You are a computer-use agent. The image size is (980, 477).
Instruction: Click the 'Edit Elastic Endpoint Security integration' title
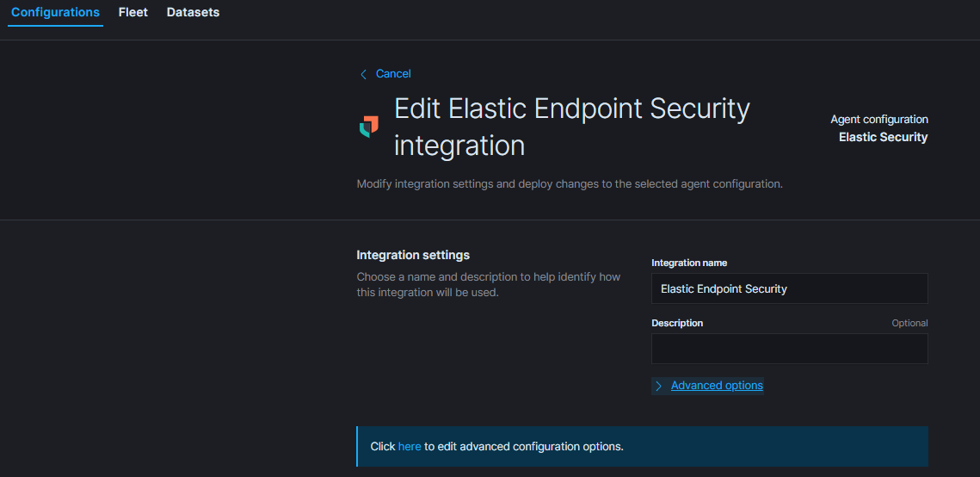click(571, 127)
